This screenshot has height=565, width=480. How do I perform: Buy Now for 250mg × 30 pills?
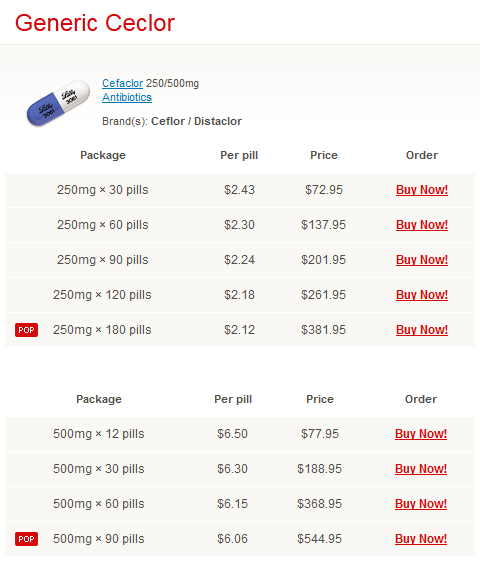coord(422,190)
